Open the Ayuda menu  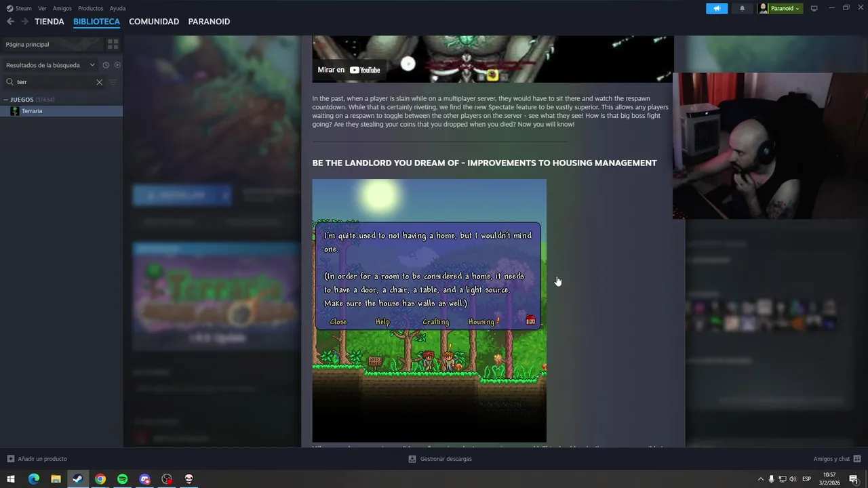click(117, 8)
